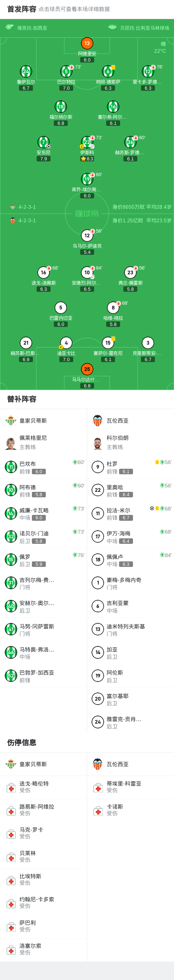The width and height of the screenshot is (174, 980).
Task: Open goalkeeper 阿德里安 number 13 jersey
Action: pyautogui.click(x=87, y=43)
